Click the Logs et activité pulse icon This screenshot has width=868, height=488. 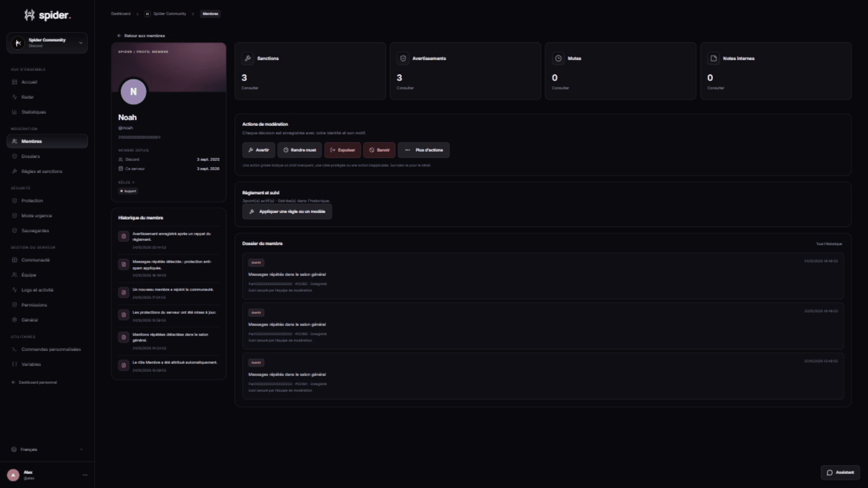[15, 290]
